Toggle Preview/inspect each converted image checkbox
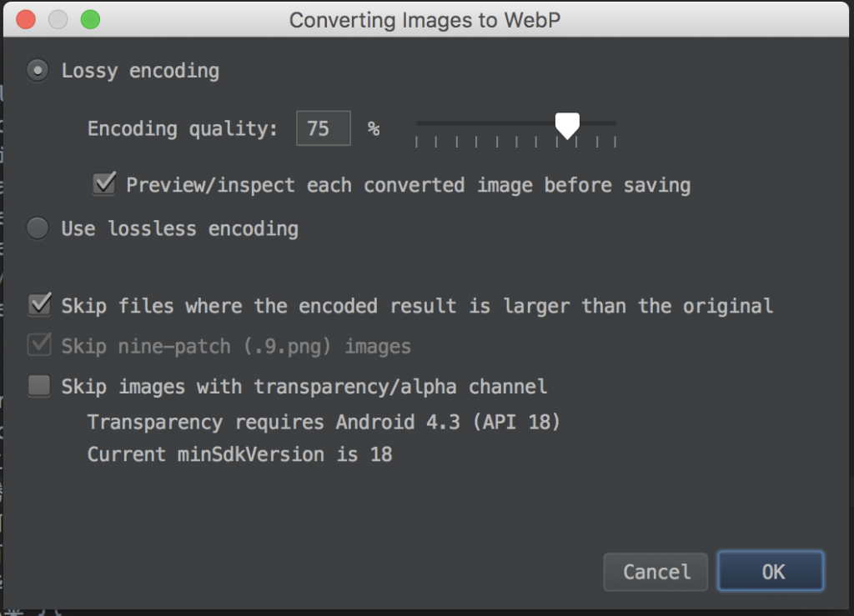Viewport: 854px width, 616px height. [104, 184]
